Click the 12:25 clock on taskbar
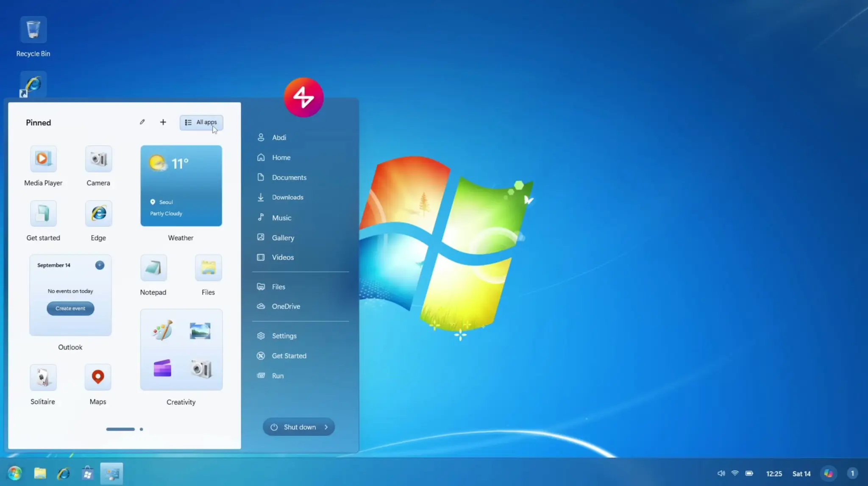868x486 pixels. click(774, 474)
